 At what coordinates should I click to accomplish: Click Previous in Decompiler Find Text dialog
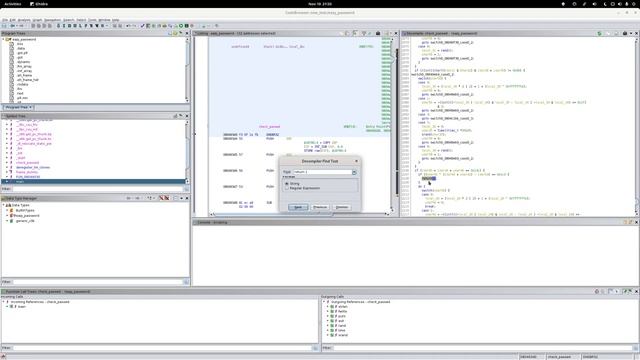click(320, 207)
